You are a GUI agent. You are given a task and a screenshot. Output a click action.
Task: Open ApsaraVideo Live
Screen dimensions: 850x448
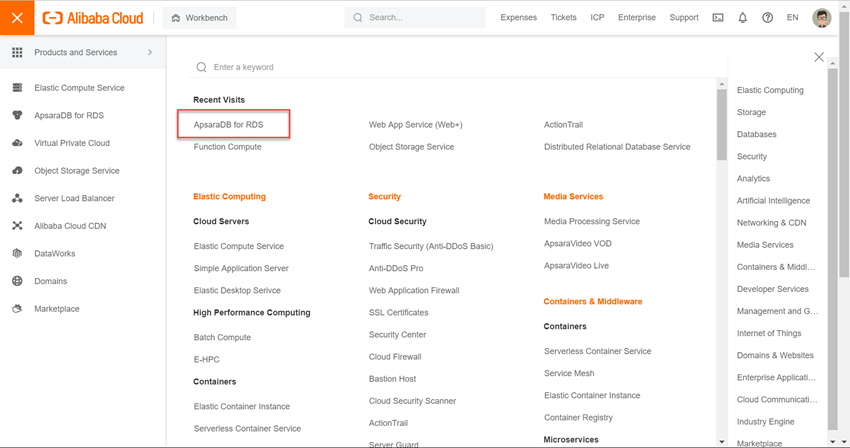click(x=576, y=266)
